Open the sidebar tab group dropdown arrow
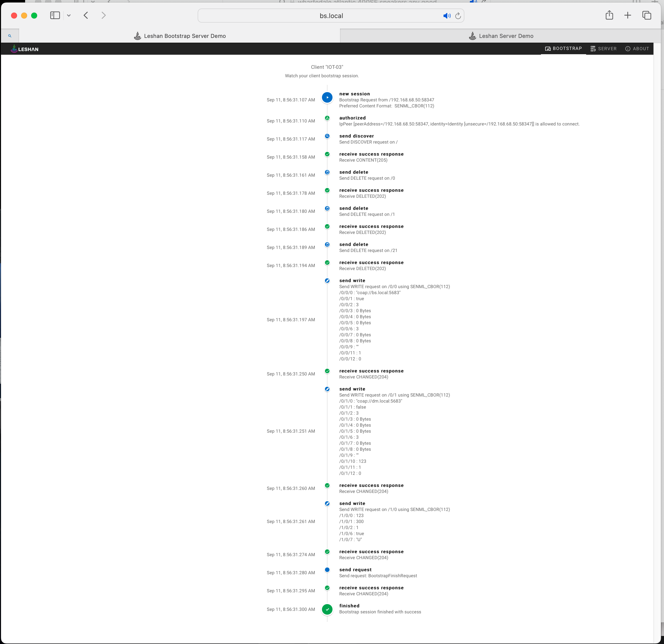The width and height of the screenshot is (664, 644). click(x=69, y=15)
